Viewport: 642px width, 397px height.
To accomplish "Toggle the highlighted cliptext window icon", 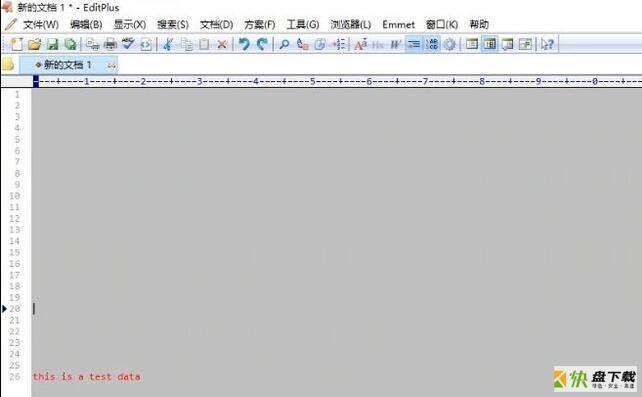I will (490, 44).
